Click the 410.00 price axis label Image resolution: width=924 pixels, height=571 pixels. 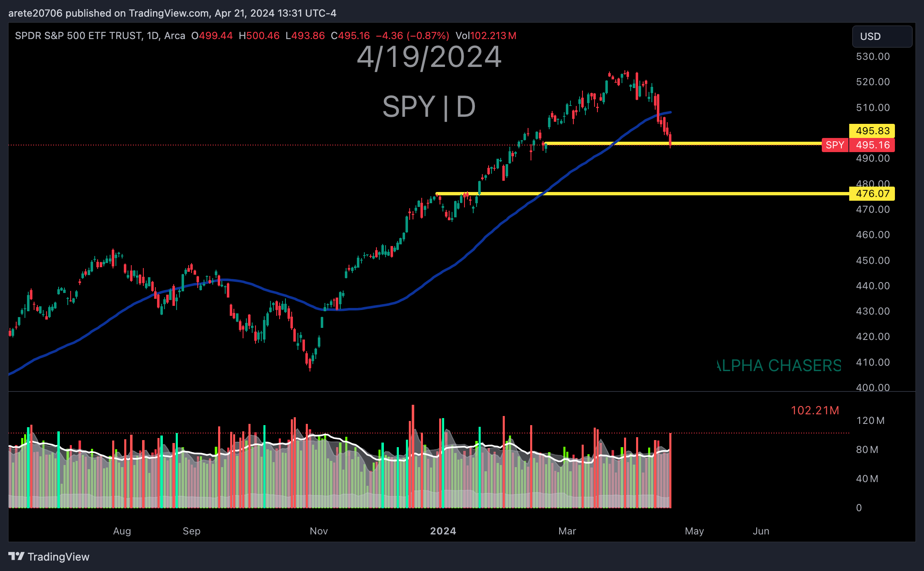[x=873, y=362]
